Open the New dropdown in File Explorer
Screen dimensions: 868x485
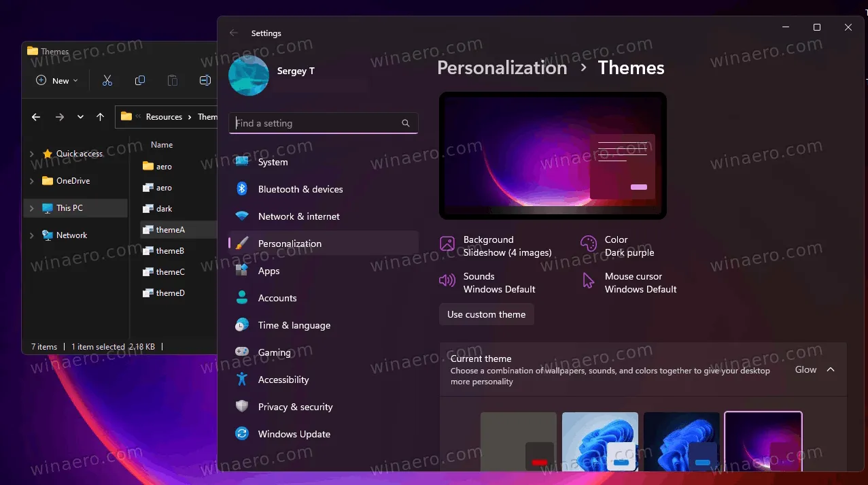click(x=56, y=80)
